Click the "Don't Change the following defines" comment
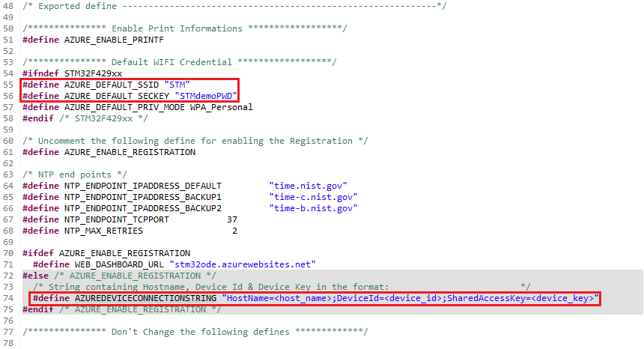 tap(195, 333)
